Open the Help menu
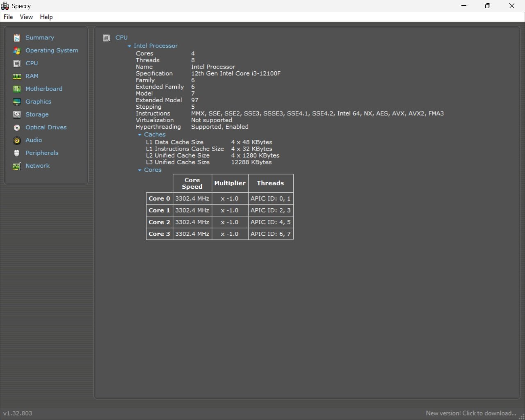525x420 pixels. coord(46,17)
